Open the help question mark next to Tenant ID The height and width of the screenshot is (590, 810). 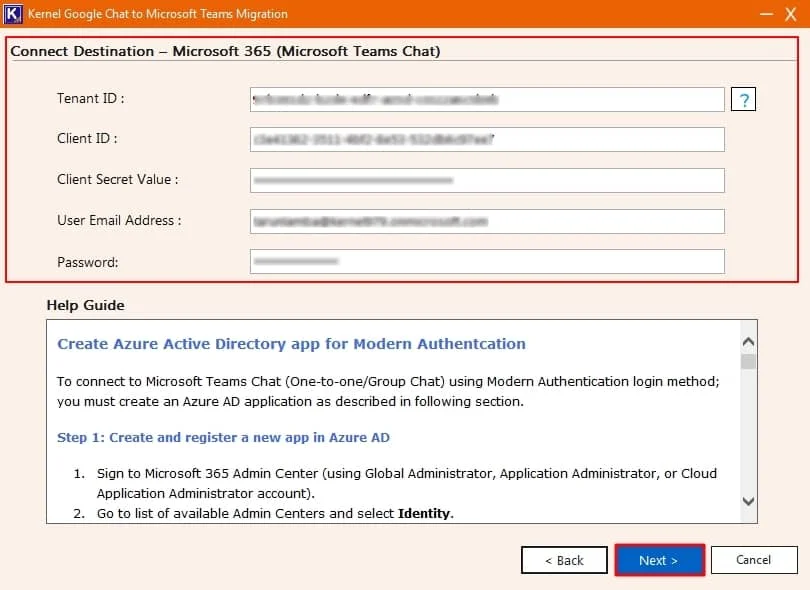pos(743,99)
